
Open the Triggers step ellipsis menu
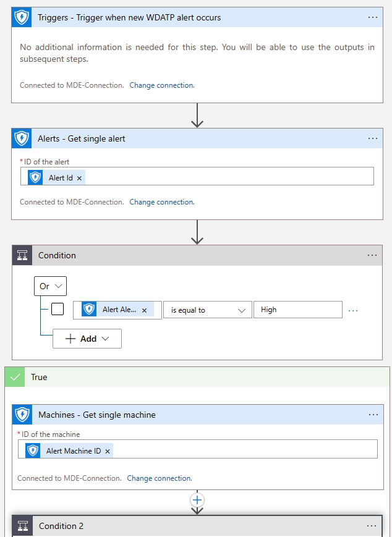(372, 17)
